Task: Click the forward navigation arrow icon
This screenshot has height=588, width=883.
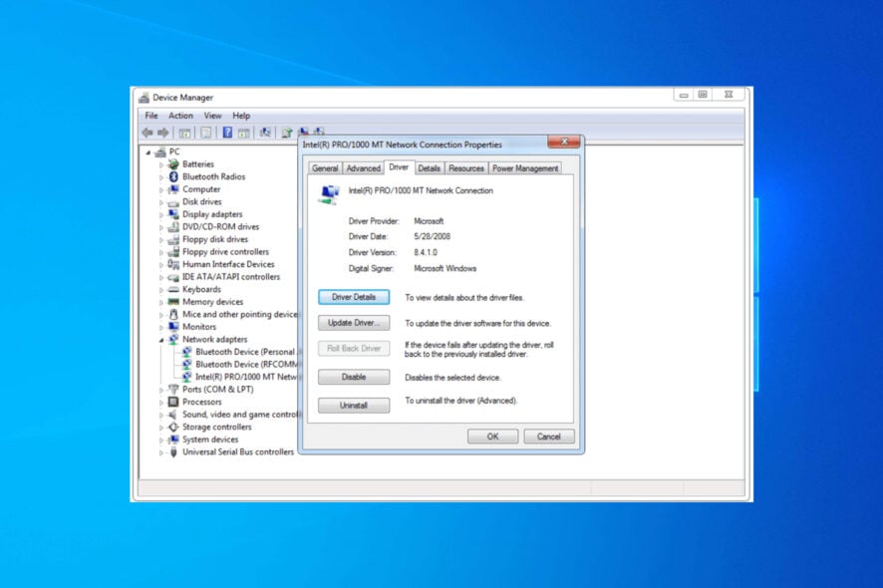Action: point(160,133)
